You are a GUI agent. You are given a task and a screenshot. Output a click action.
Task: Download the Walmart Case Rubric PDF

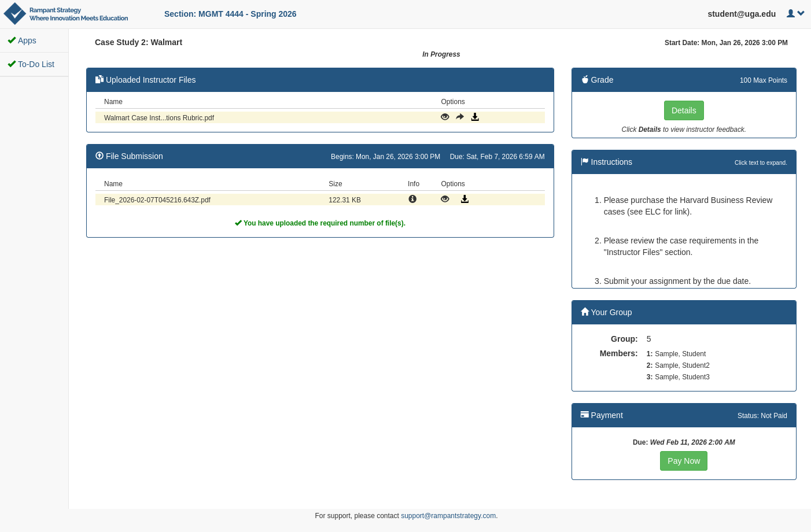pyautogui.click(x=475, y=117)
